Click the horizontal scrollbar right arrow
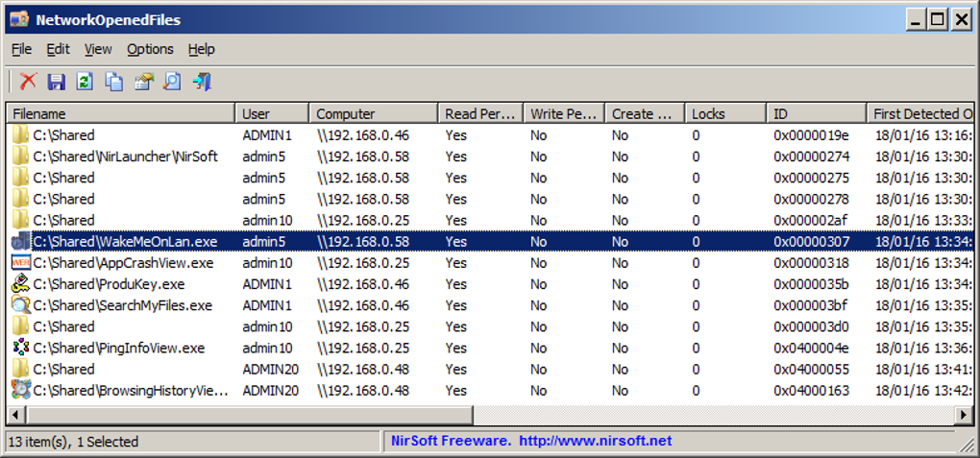Viewport: 980px width, 458px height. (x=965, y=414)
